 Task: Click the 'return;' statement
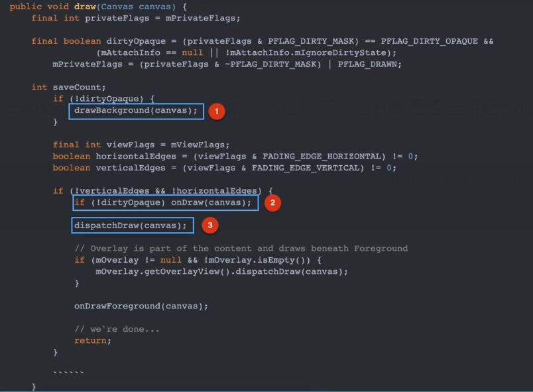coord(93,341)
